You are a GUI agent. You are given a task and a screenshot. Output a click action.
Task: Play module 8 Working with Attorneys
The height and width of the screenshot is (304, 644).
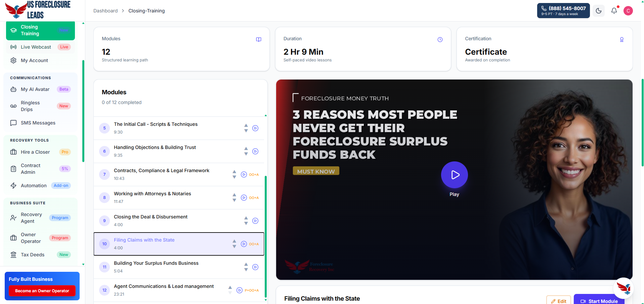(244, 198)
